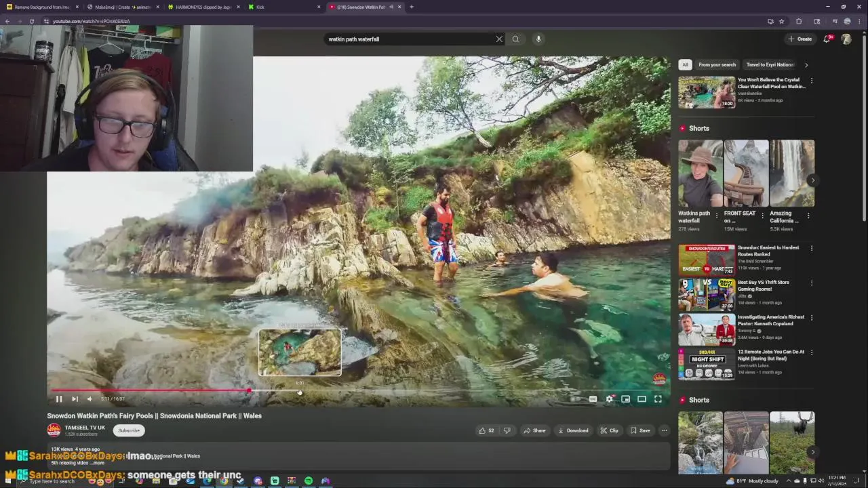This screenshot has width=868, height=488.
Task: Open 'You Won't Believe the Crystal Clear' video
Action: (772, 83)
